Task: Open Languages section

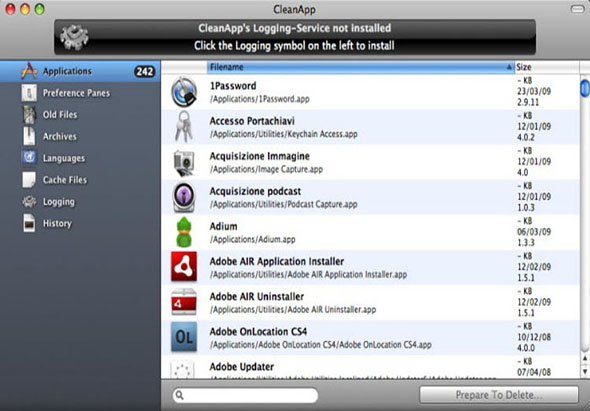Action: [64, 158]
